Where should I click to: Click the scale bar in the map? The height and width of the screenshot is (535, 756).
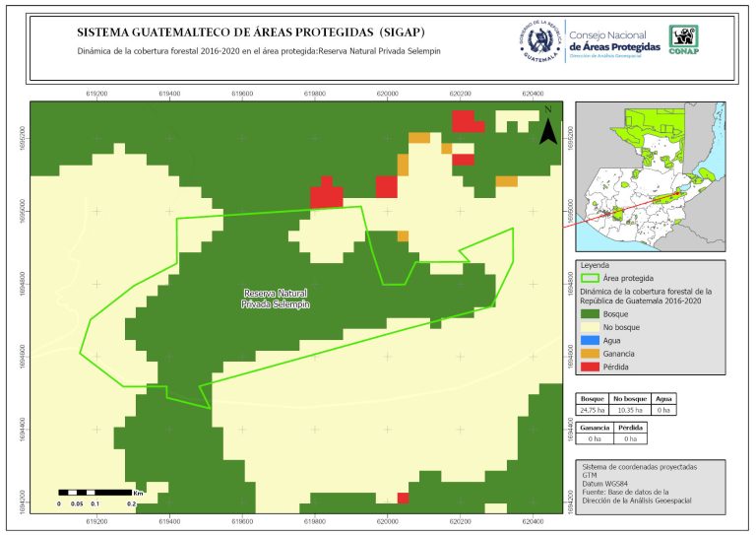point(95,491)
